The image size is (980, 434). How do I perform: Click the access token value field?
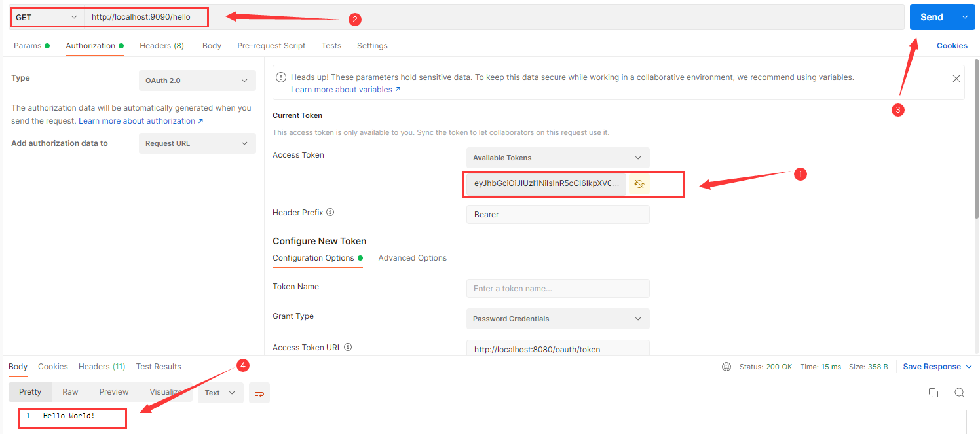tap(546, 184)
